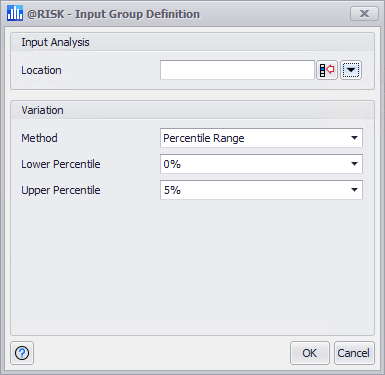Click the Location input field
Screen dimensions: 385x375
coord(237,70)
